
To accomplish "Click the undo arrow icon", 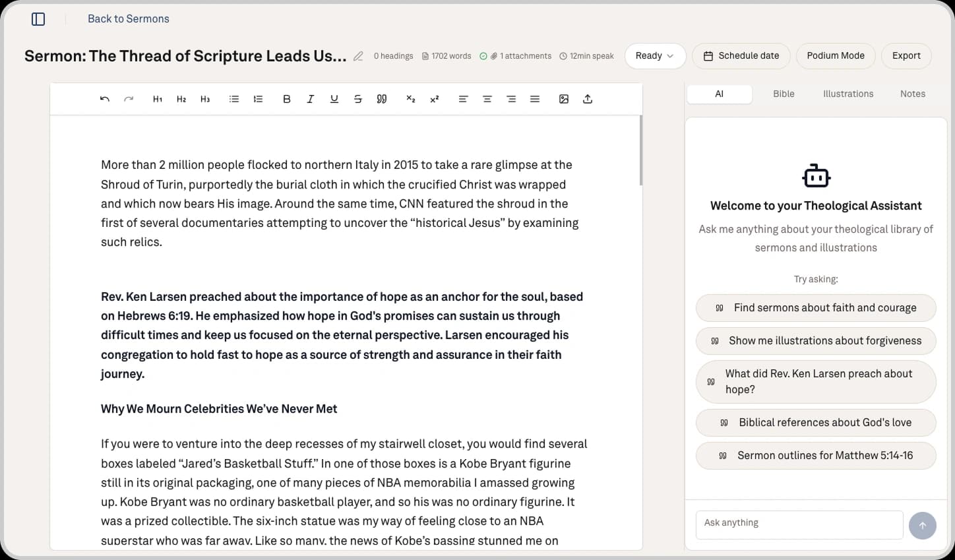I will [x=104, y=99].
